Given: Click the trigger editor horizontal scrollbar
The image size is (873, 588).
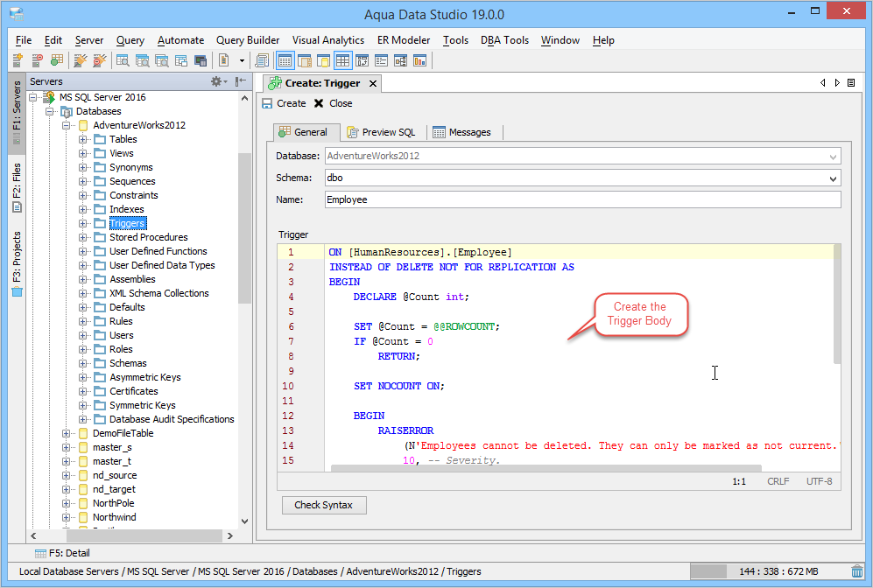Looking at the screenshot, I should (x=543, y=468).
